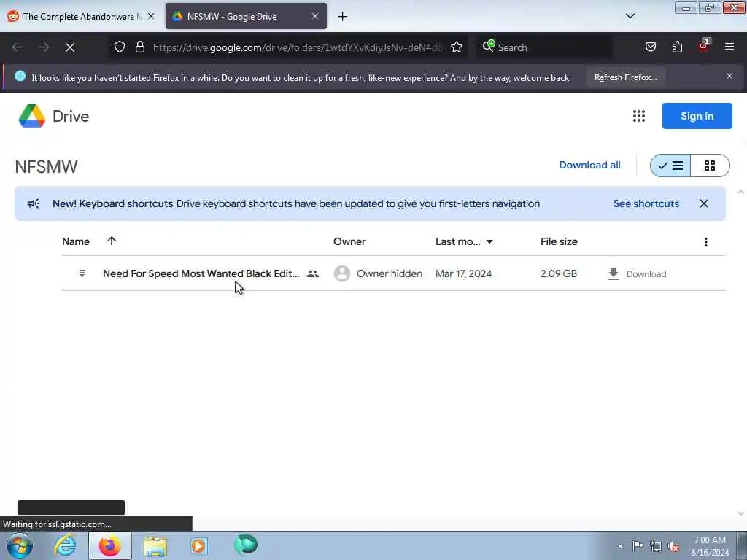Click the Mar 17, 2024 date cell
This screenshot has height=560, width=747.
pos(463,274)
